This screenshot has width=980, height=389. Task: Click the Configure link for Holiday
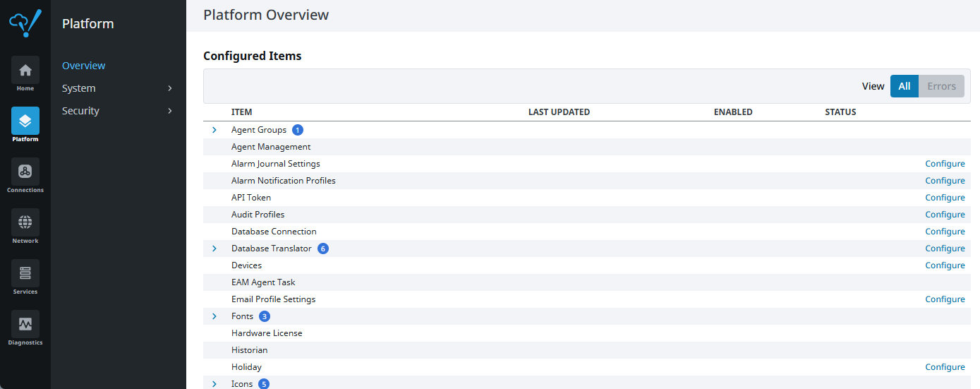pyautogui.click(x=945, y=367)
